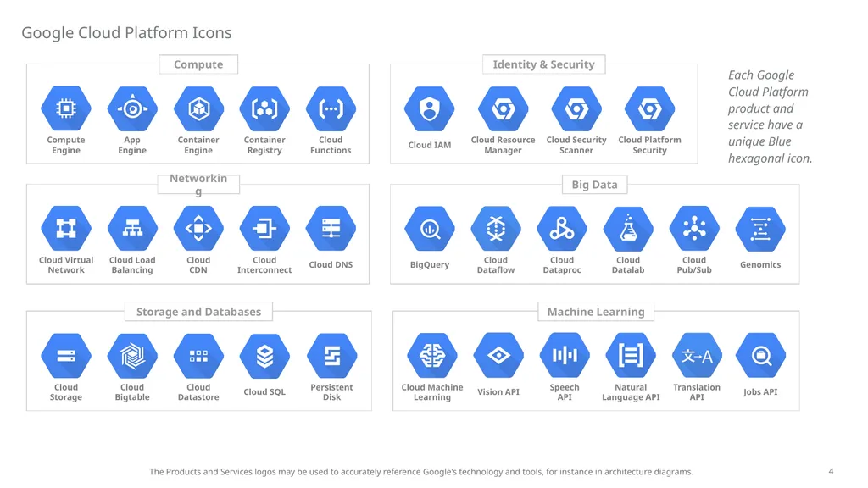
Task: Click the Google Cloud Platform Icons title
Action: (127, 33)
